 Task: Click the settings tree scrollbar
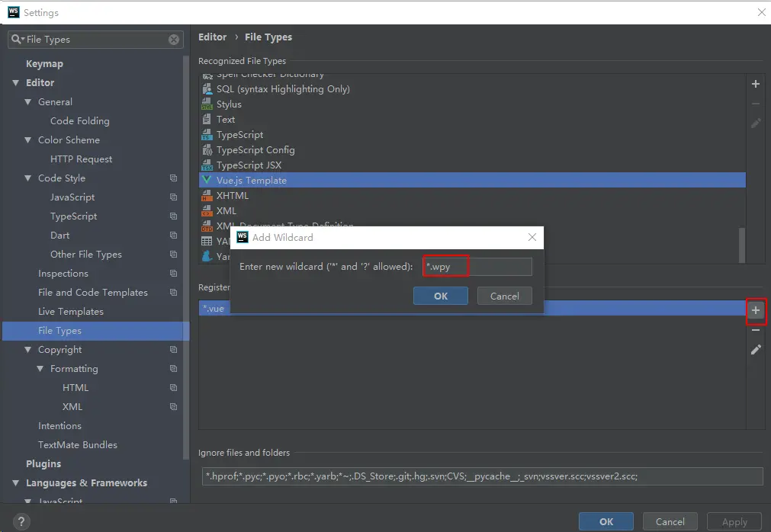tap(186, 258)
